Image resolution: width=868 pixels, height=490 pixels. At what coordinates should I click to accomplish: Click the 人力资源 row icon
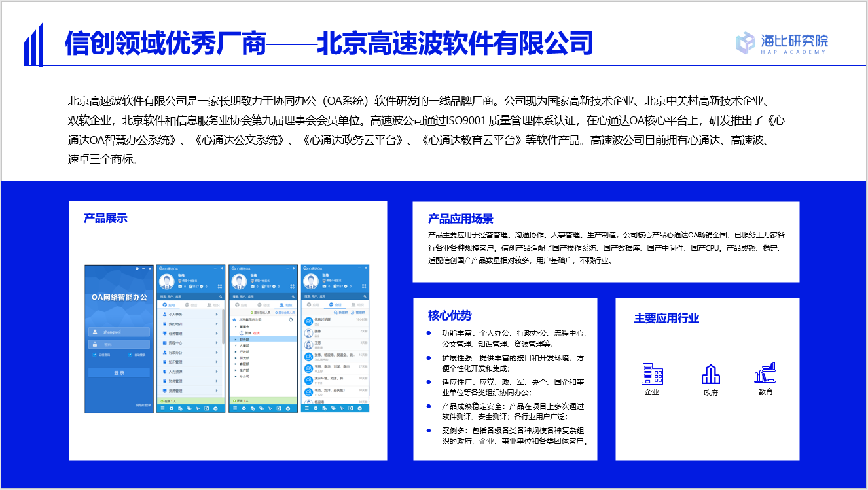click(164, 372)
